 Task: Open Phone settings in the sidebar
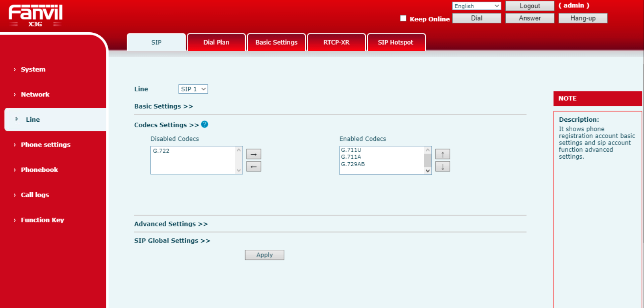point(46,145)
